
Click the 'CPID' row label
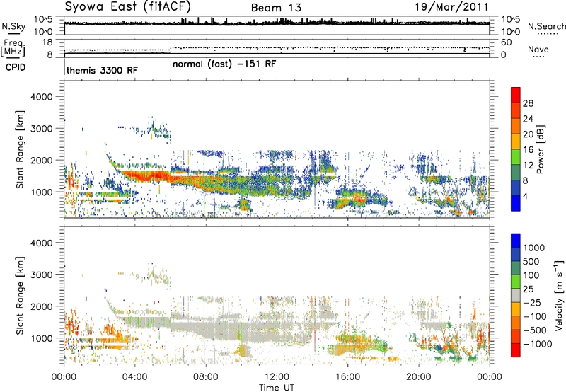point(16,67)
